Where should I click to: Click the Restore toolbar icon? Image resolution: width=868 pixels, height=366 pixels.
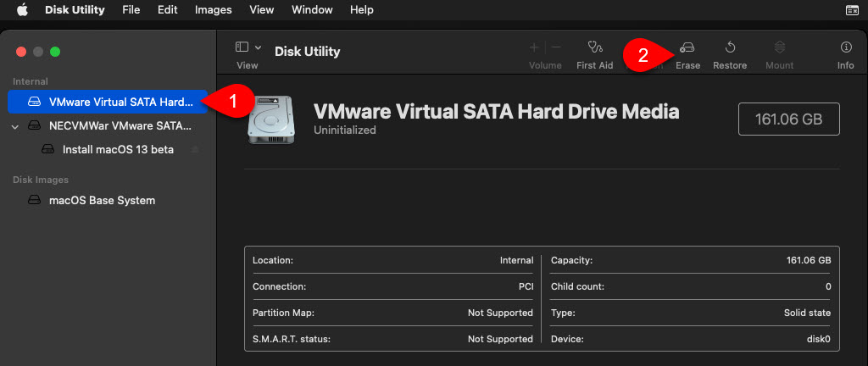(730, 47)
